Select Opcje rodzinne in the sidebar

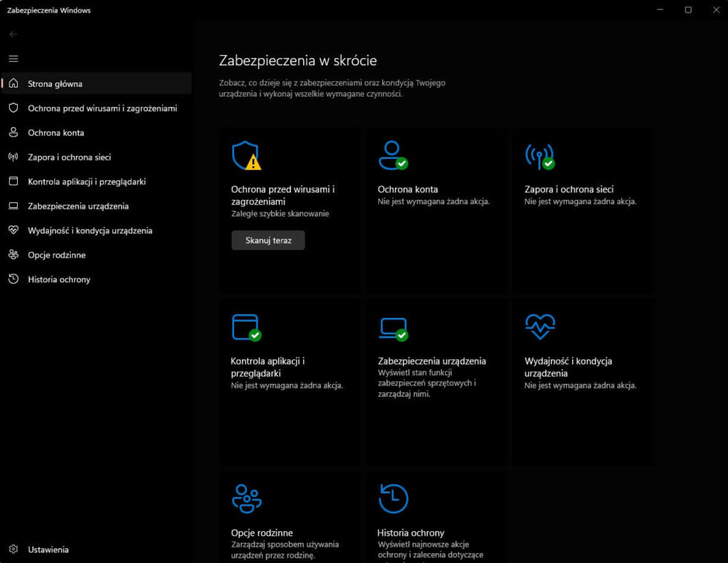coord(97,255)
